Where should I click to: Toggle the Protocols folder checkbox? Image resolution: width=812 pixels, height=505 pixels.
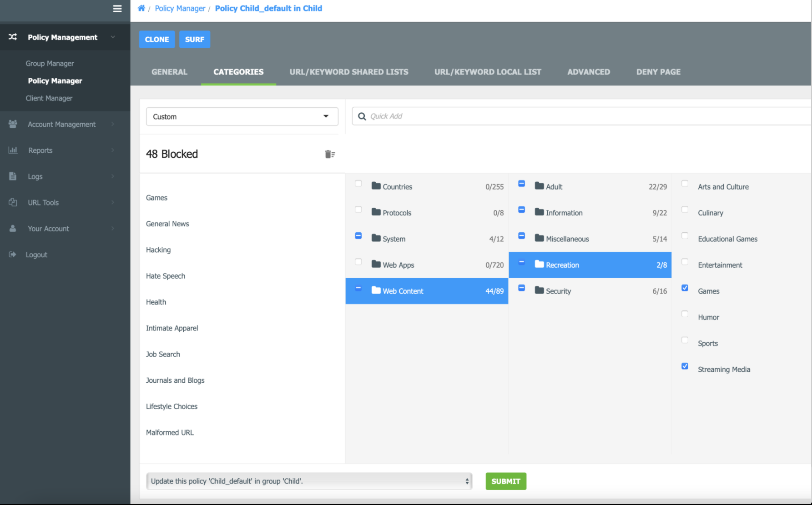358,210
